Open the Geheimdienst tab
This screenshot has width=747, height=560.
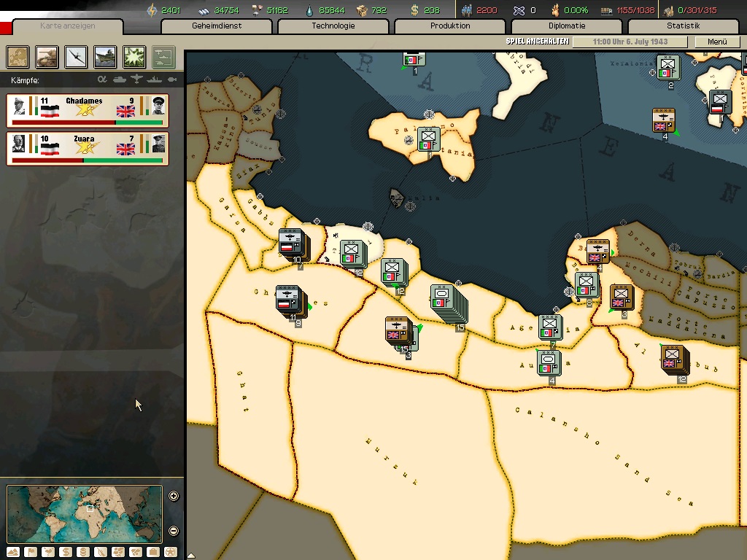(216, 26)
